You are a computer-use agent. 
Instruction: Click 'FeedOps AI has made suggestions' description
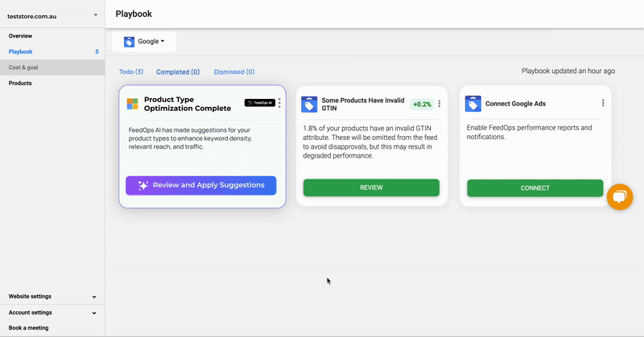coord(190,138)
